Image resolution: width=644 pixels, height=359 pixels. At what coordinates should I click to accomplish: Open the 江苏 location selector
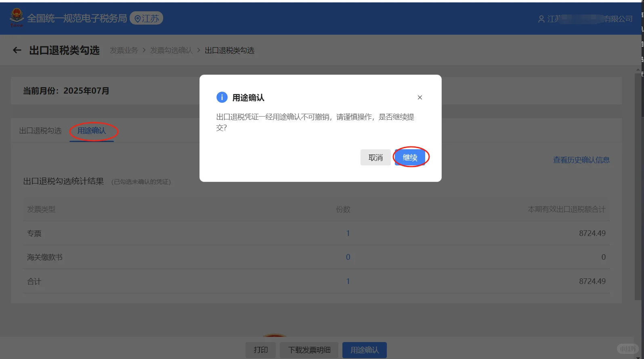tap(147, 18)
